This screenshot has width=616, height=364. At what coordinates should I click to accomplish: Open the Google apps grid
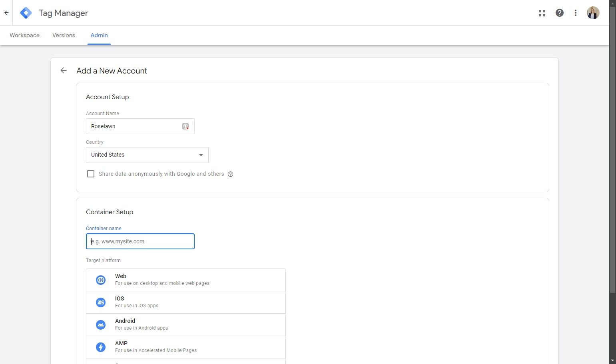pyautogui.click(x=542, y=13)
